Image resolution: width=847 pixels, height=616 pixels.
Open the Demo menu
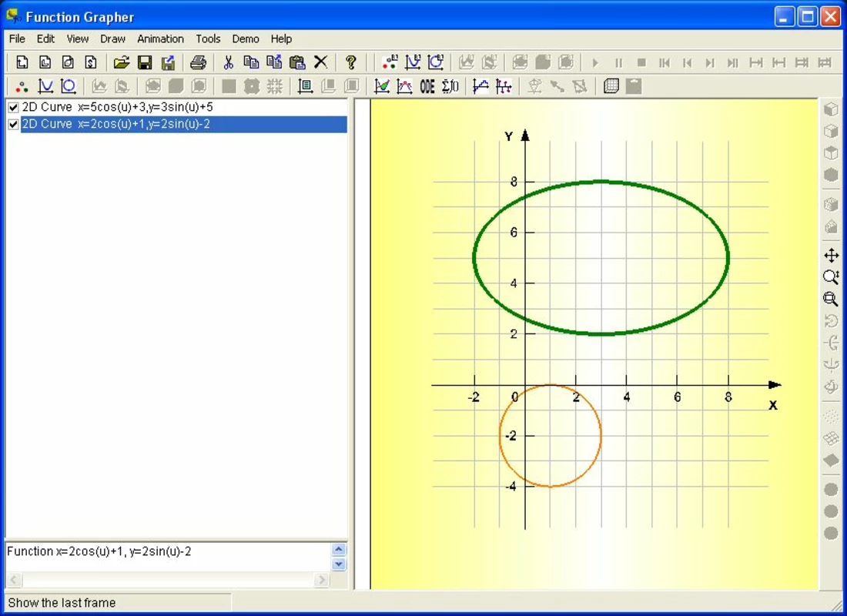point(245,39)
